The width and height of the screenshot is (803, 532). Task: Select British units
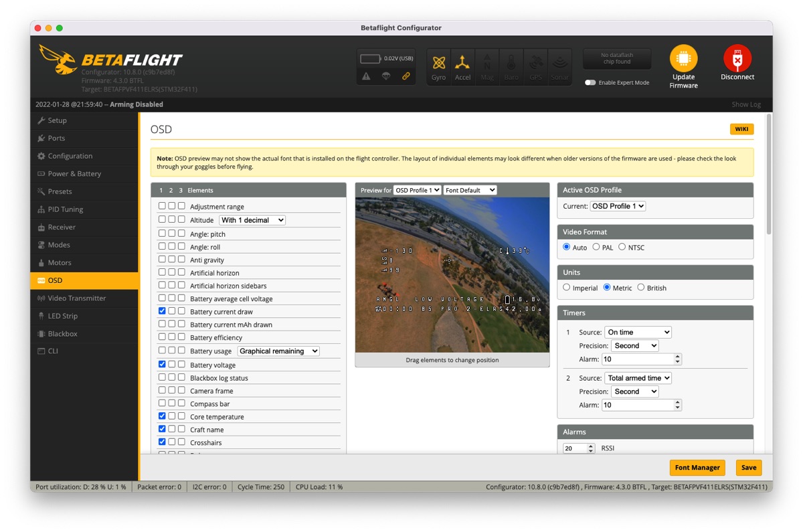(640, 288)
